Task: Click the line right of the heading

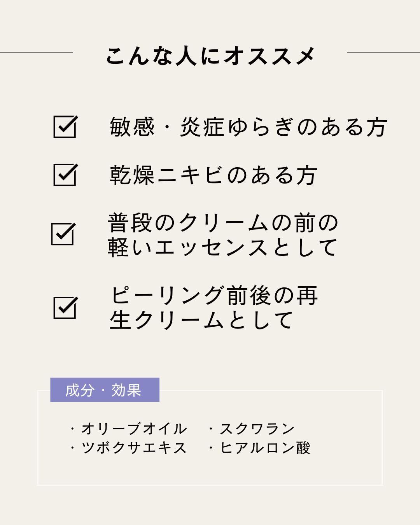Action: click(x=383, y=52)
